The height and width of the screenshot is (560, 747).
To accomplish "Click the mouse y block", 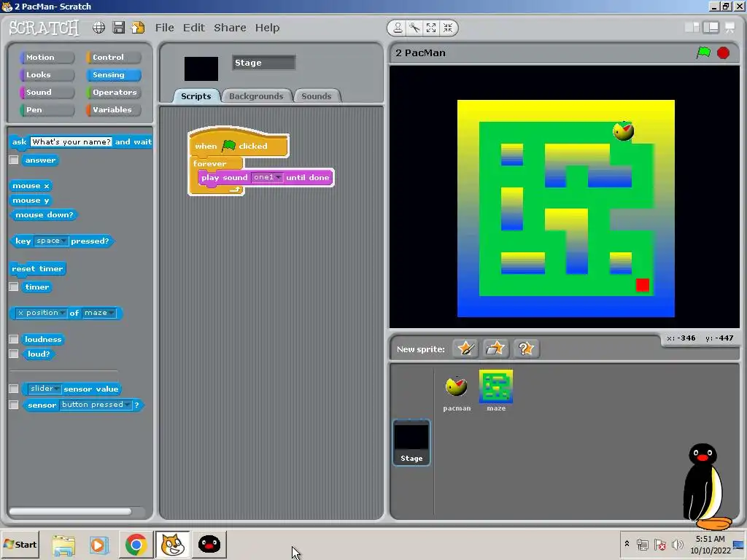I will pyautogui.click(x=31, y=201).
